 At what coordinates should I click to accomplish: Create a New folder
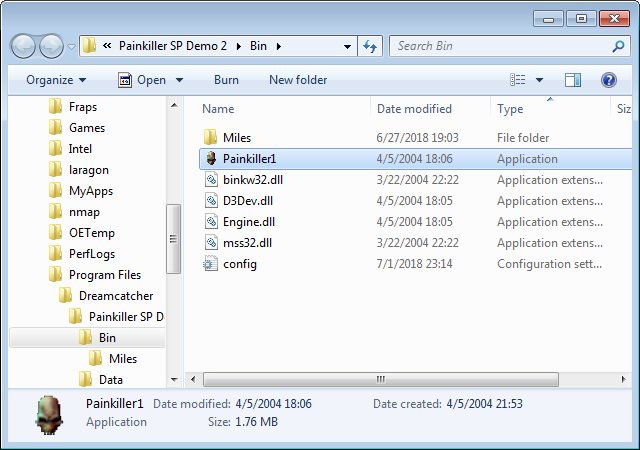point(298,80)
